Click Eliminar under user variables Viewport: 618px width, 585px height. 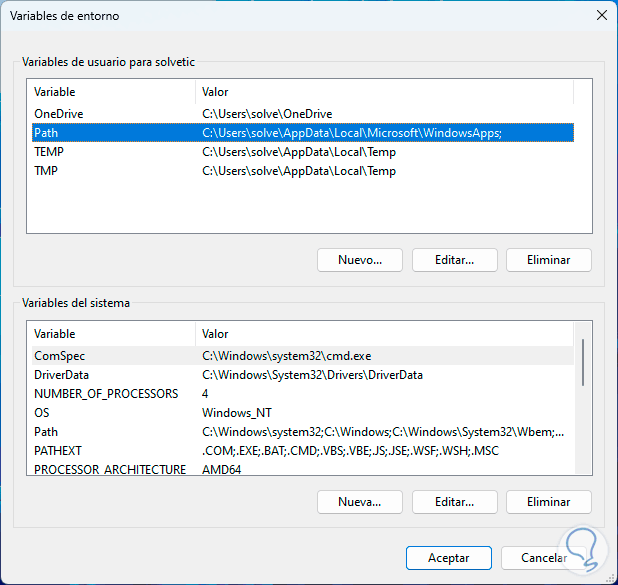point(549,260)
